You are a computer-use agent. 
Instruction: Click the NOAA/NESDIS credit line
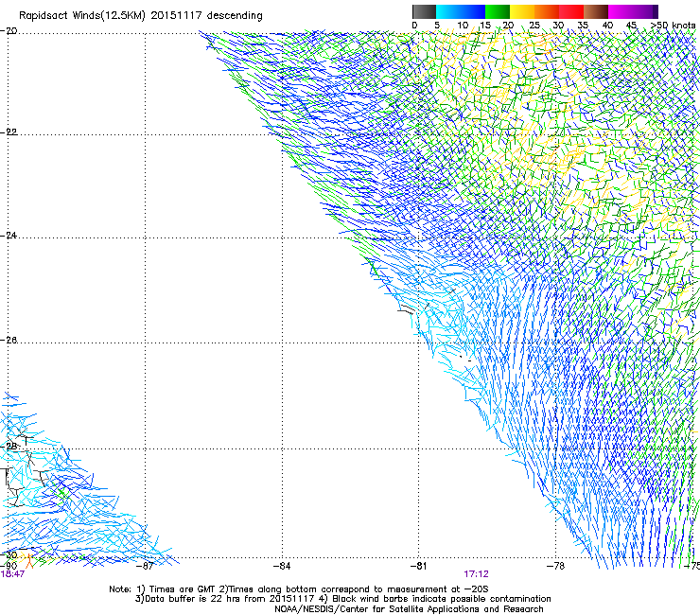point(409,609)
